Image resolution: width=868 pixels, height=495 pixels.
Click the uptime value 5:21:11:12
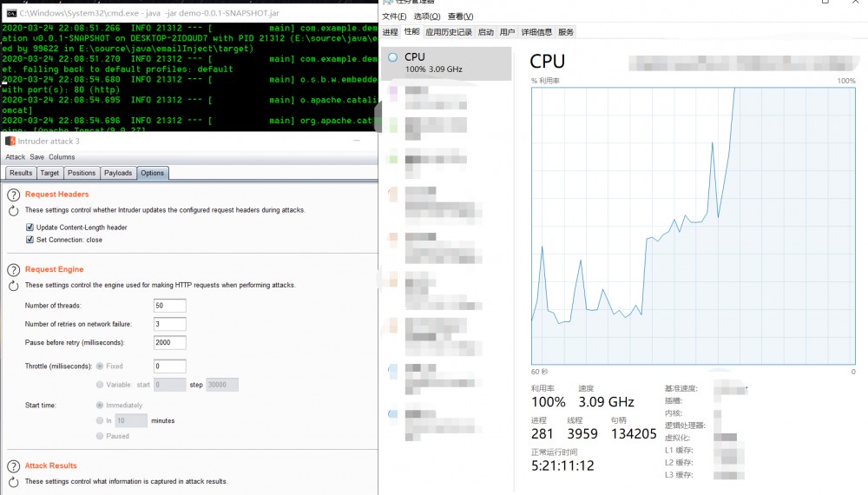(x=562, y=465)
